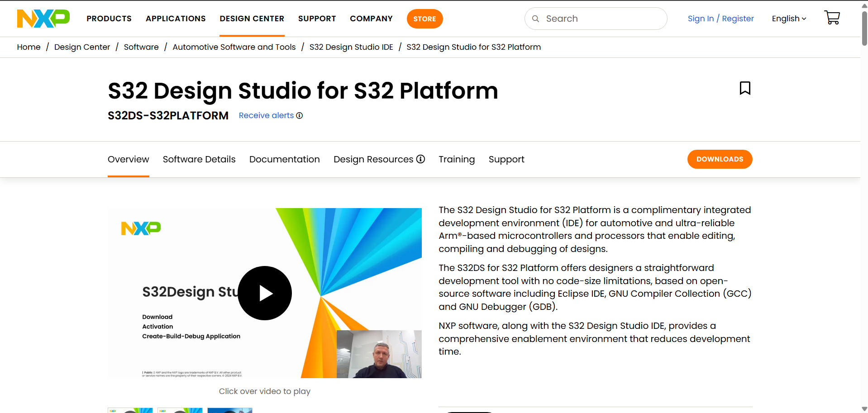Open the shopping cart icon
Image resolution: width=868 pixels, height=413 pixels.
click(832, 18)
